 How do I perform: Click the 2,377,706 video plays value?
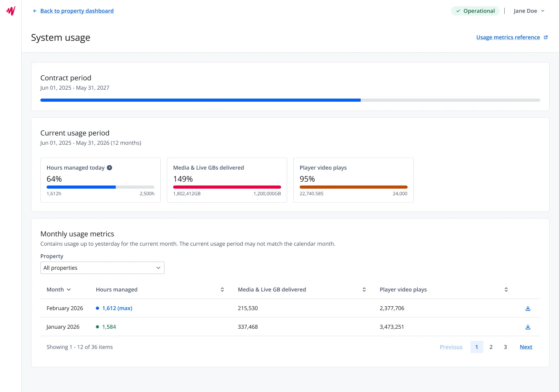click(x=392, y=308)
